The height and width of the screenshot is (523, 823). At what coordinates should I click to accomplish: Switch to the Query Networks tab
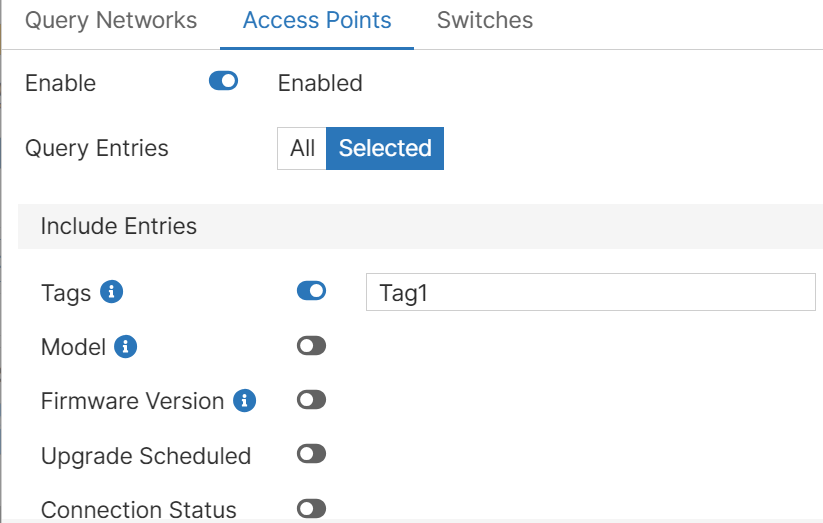coord(110,21)
